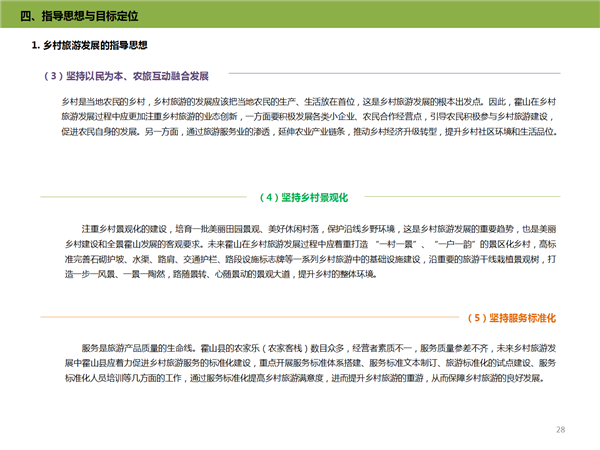Click the quoted phrase "一村一景"
Screen dimensions: 600x450
coord(406,243)
